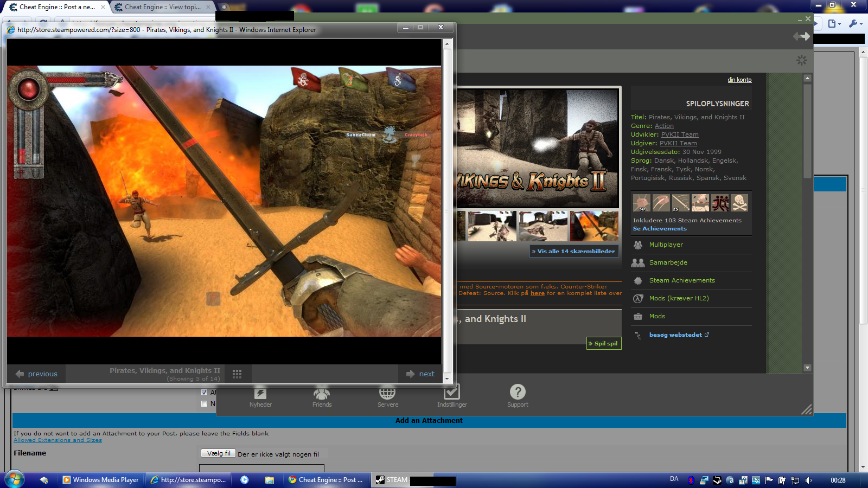Open the Friends icon in Steam

[x=322, y=393]
